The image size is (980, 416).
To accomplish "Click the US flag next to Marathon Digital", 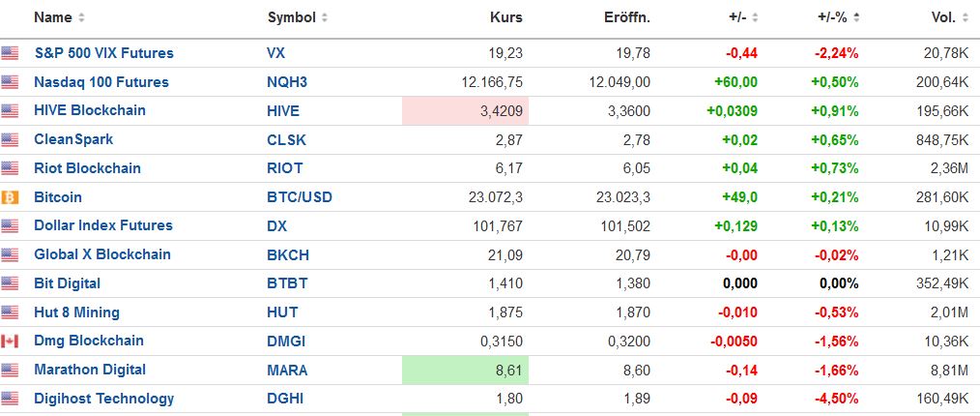I will pyautogui.click(x=10, y=371).
